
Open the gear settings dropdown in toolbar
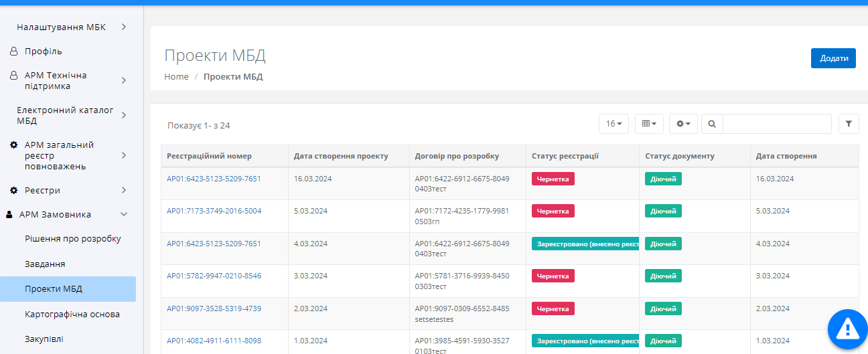[x=683, y=124]
